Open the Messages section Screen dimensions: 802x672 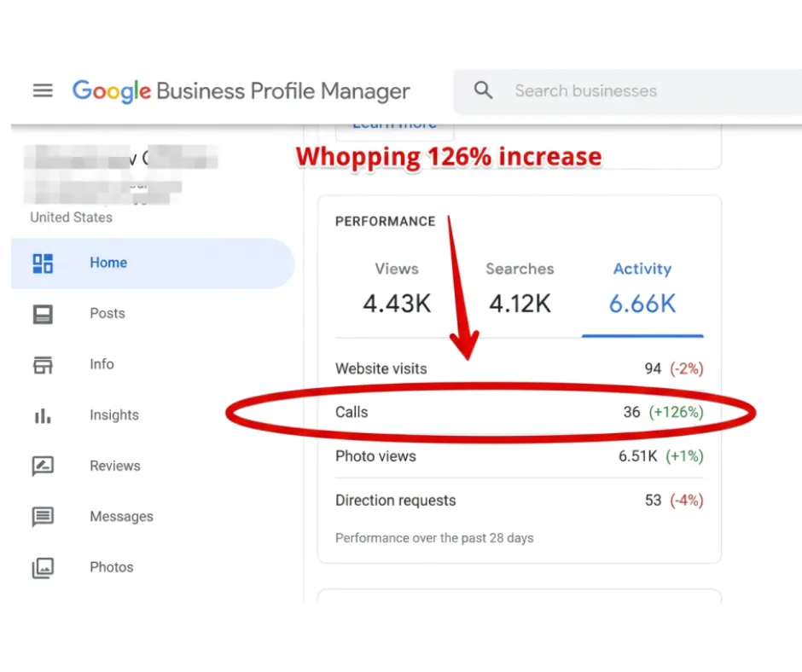point(122,517)
